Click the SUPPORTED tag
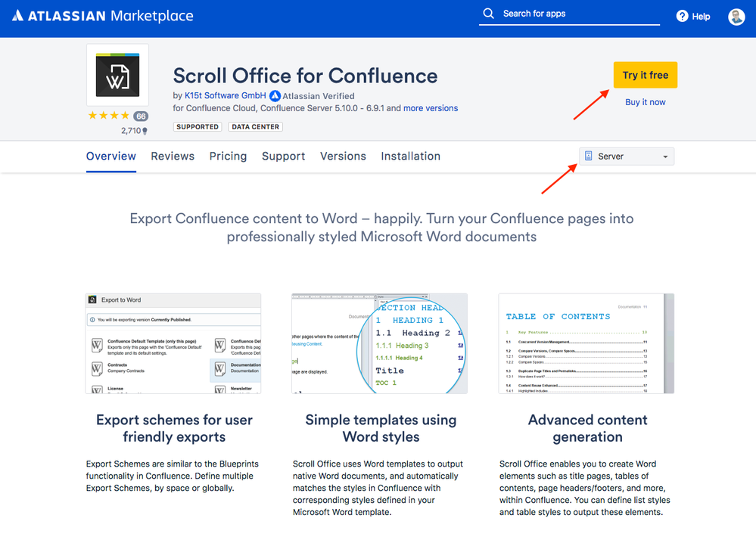 198,127
